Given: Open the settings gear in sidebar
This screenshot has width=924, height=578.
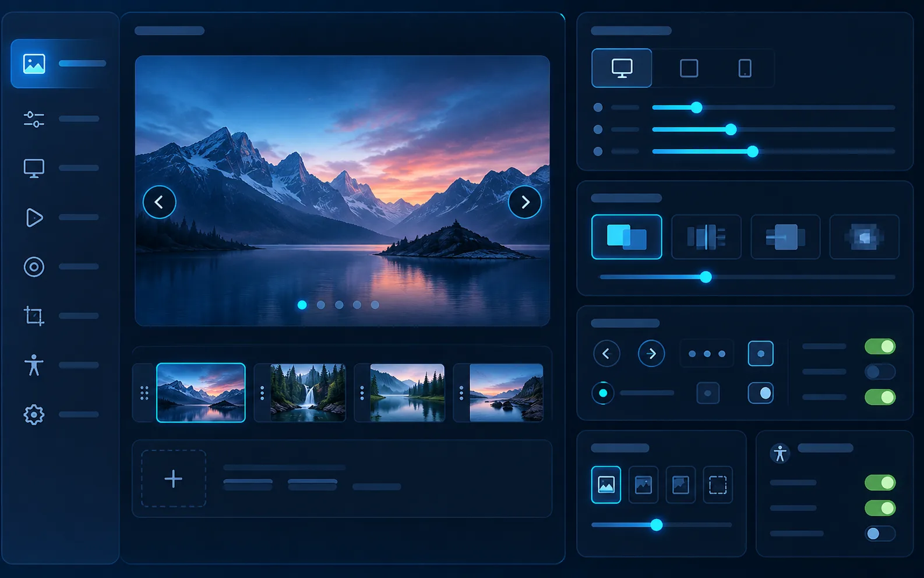Looking at the screenshot, I should [x=34, y=415].
